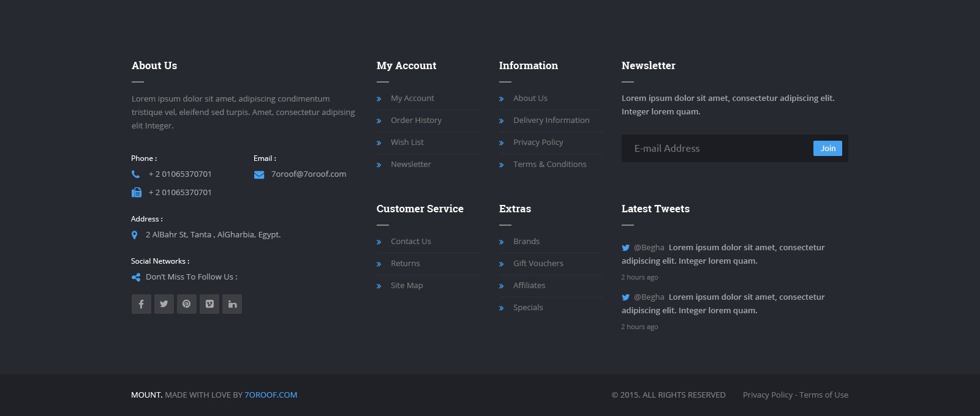Screen dimensions: 980x416
Task: Open the Order History link
Action: 416,121
